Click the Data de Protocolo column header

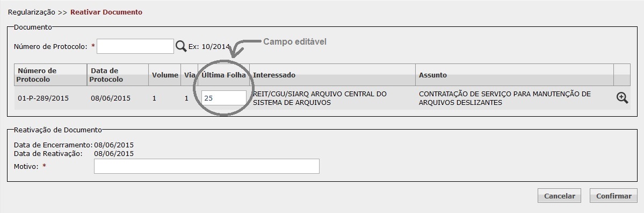118,75
